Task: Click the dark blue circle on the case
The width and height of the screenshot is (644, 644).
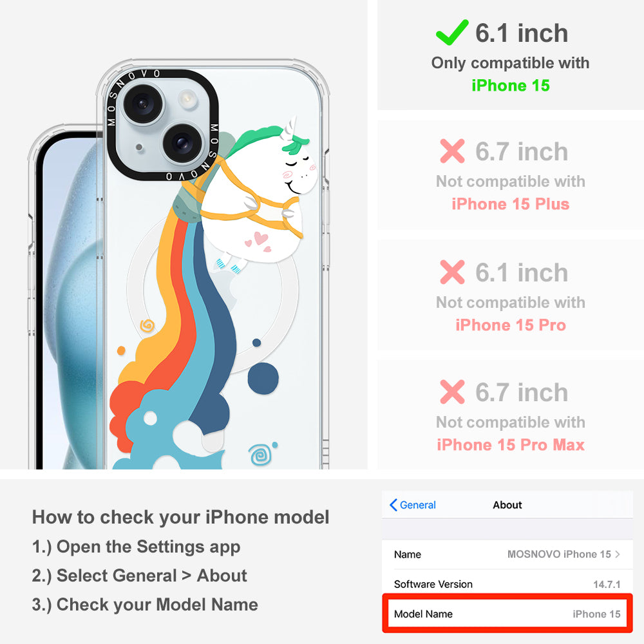Action: click(x=263, y=378)
